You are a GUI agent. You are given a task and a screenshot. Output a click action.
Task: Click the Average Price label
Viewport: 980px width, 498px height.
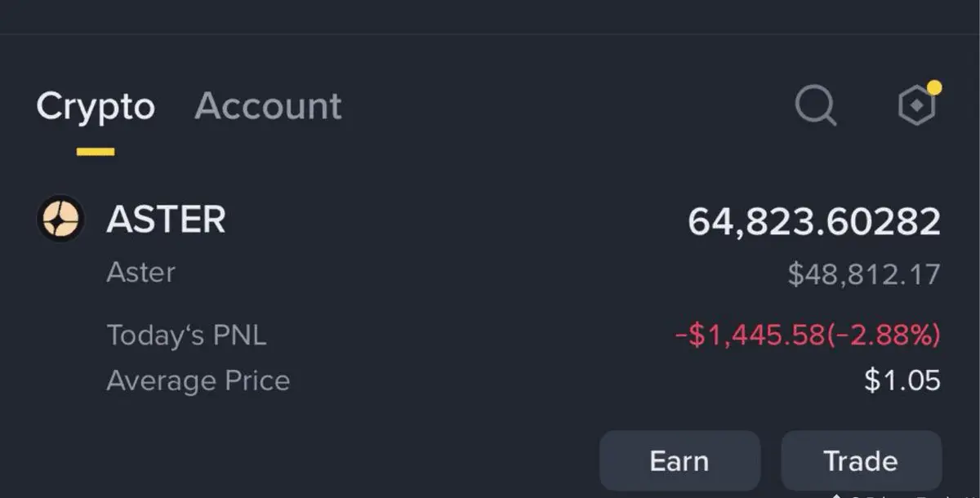[x=198, y=380]
